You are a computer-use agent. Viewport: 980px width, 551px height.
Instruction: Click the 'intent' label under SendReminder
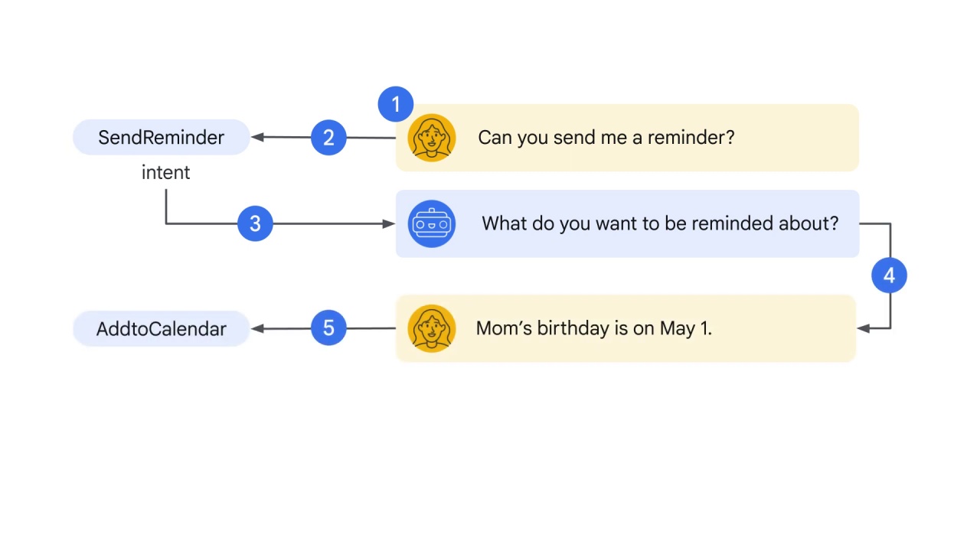(x=165, y=172)
